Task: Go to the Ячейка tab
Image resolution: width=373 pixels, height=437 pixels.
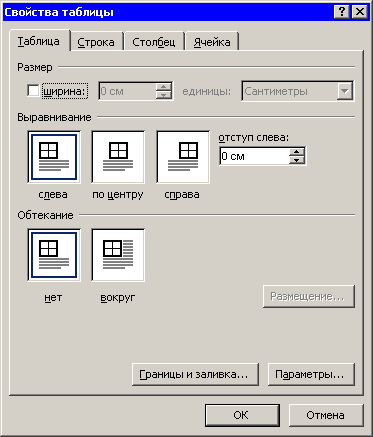Action: pos(212,42)
